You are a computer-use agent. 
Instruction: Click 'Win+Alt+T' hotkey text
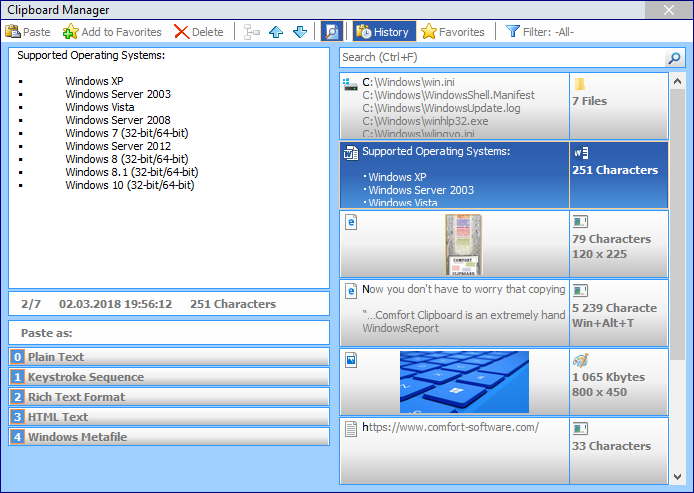click(x=603, y=323)
